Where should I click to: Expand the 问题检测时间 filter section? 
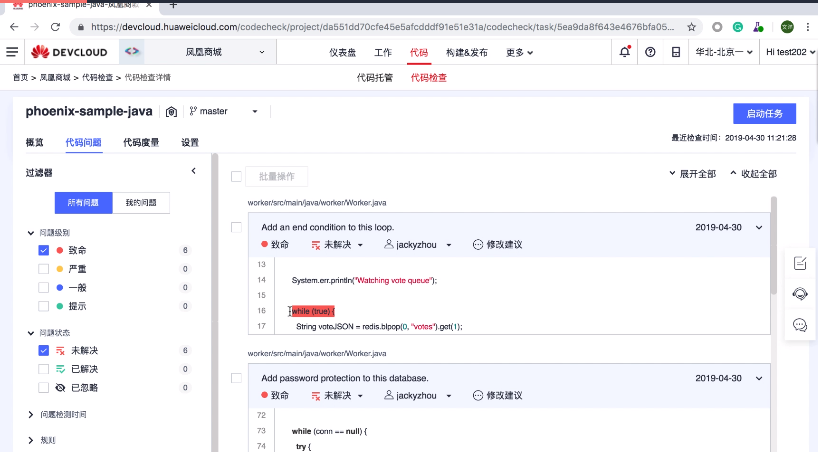point(31,414)
